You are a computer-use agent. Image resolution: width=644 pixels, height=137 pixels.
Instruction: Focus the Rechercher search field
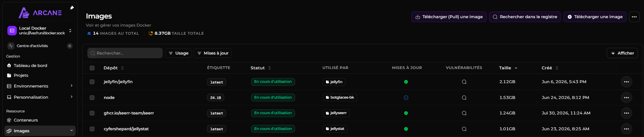125,53
